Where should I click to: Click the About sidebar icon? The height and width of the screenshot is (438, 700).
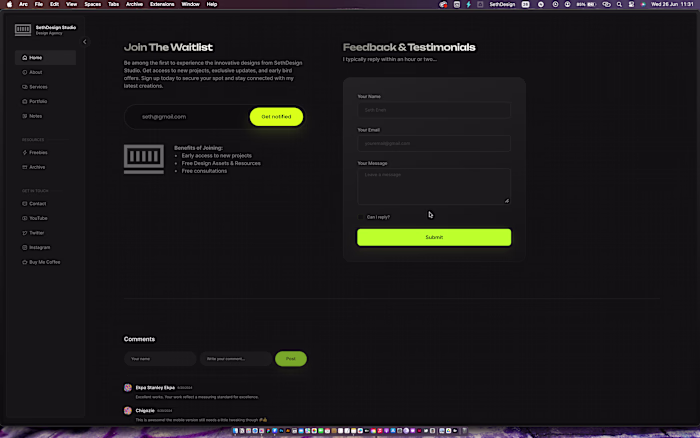pos(25,72)
